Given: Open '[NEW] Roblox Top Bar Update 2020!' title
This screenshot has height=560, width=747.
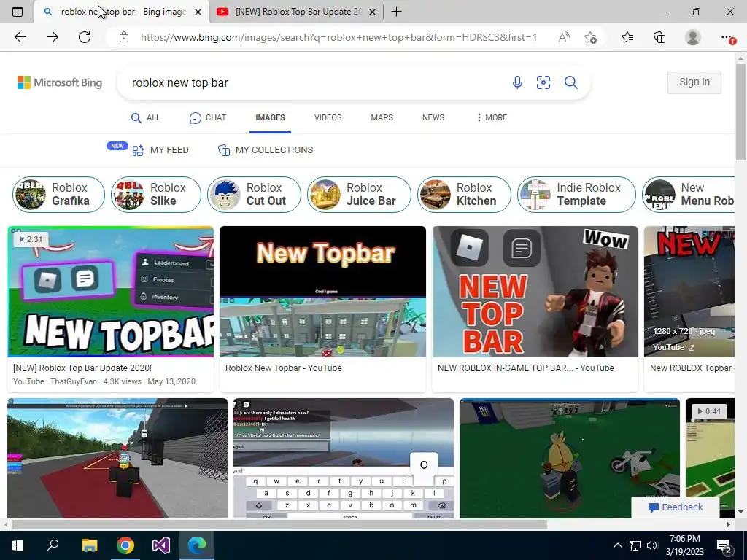Looking at the screenshot, I should 82,368.
